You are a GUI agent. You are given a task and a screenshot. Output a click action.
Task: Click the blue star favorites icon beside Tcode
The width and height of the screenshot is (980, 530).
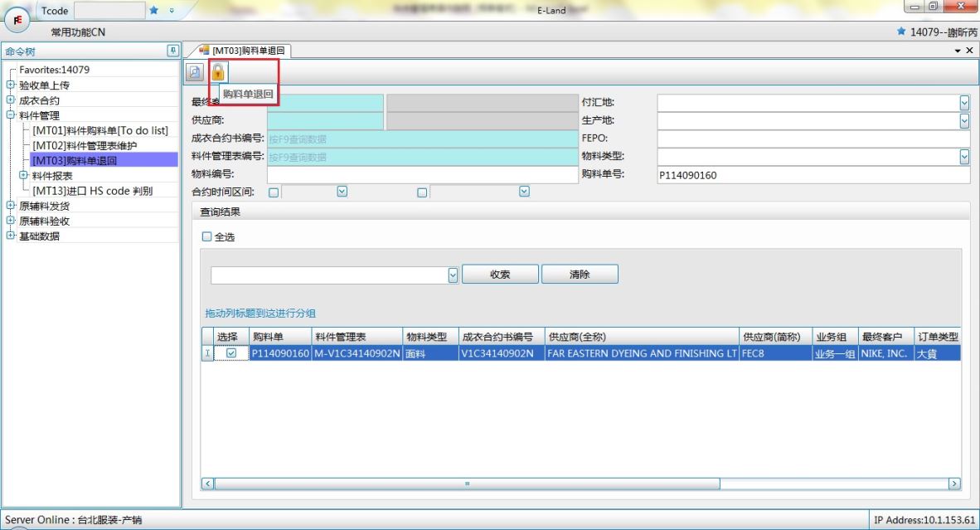point(153,11)
